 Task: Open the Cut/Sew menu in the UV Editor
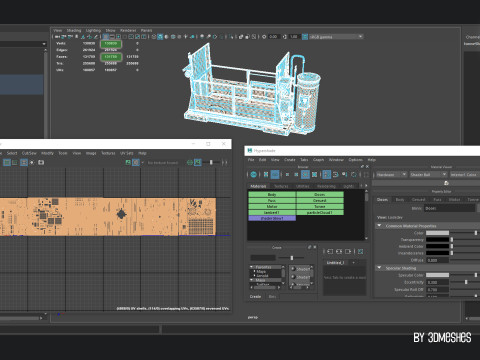(x=29, y=153)
